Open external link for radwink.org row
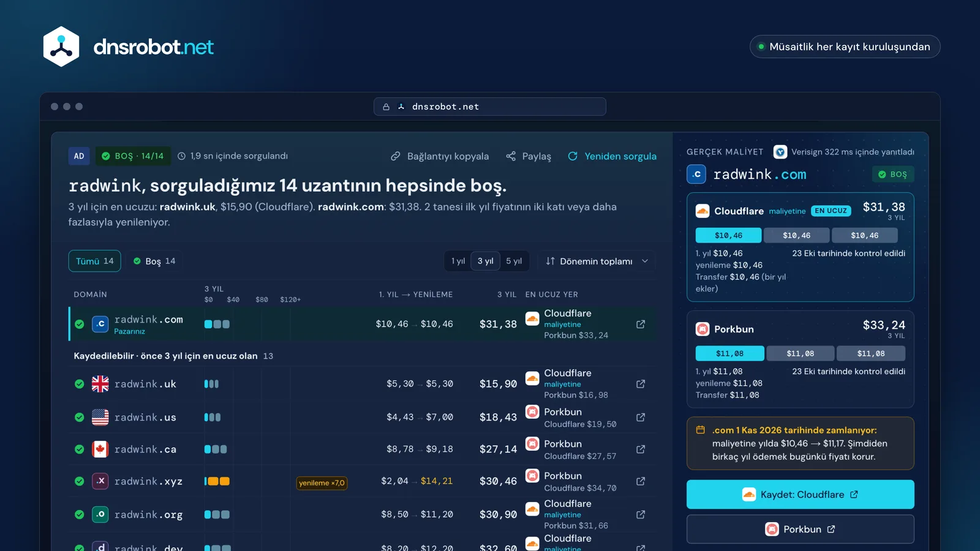 (641, 514)
